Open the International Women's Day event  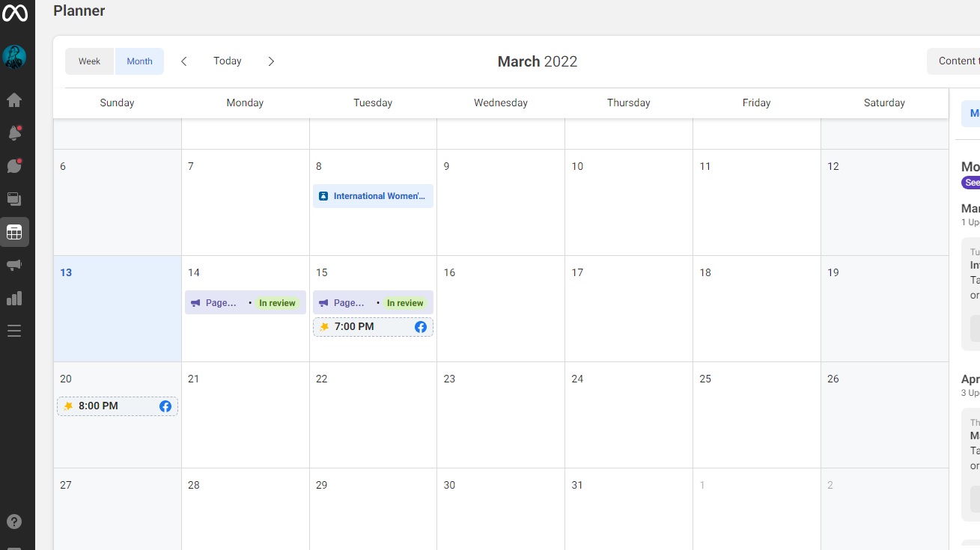(373, 196)
